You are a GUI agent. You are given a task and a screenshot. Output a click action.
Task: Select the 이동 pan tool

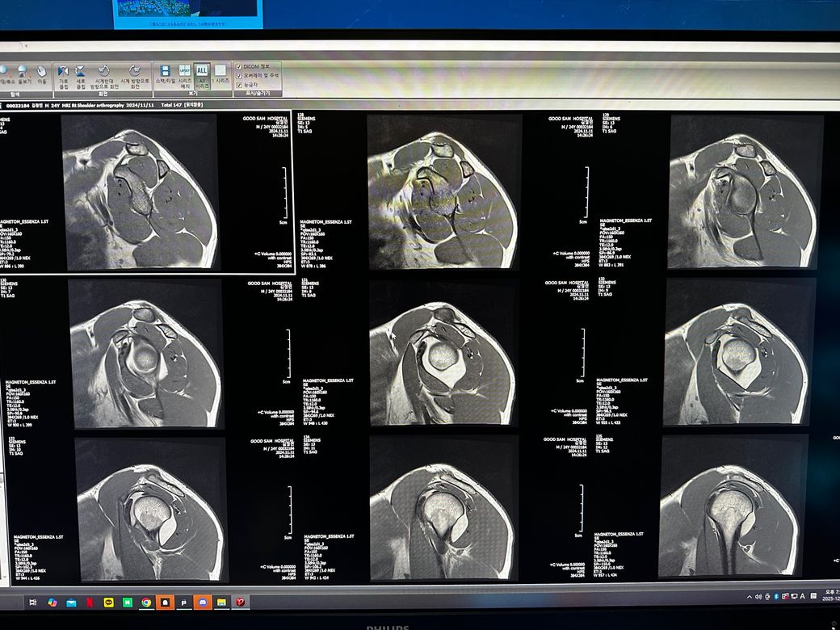[x=41, y=73]
